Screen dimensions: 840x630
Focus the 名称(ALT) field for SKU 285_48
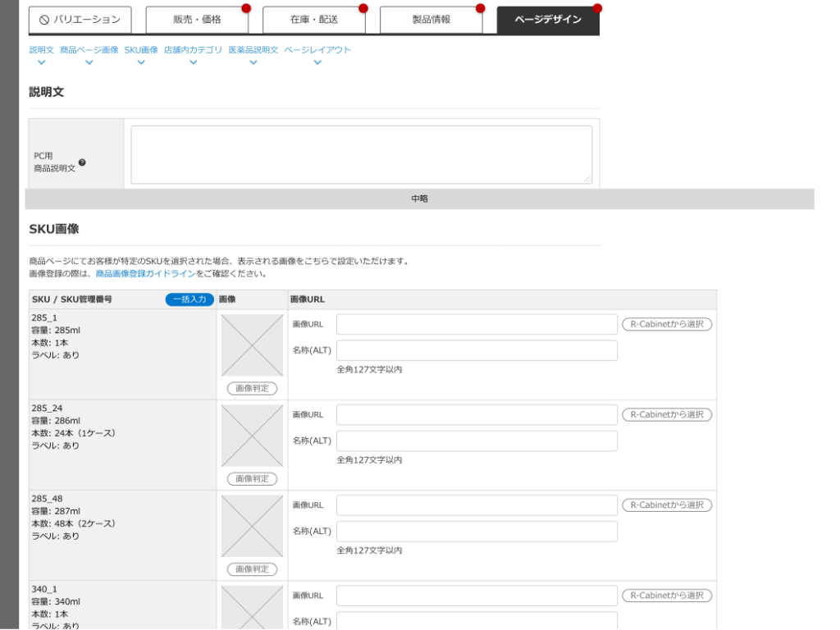coord(477,532)
